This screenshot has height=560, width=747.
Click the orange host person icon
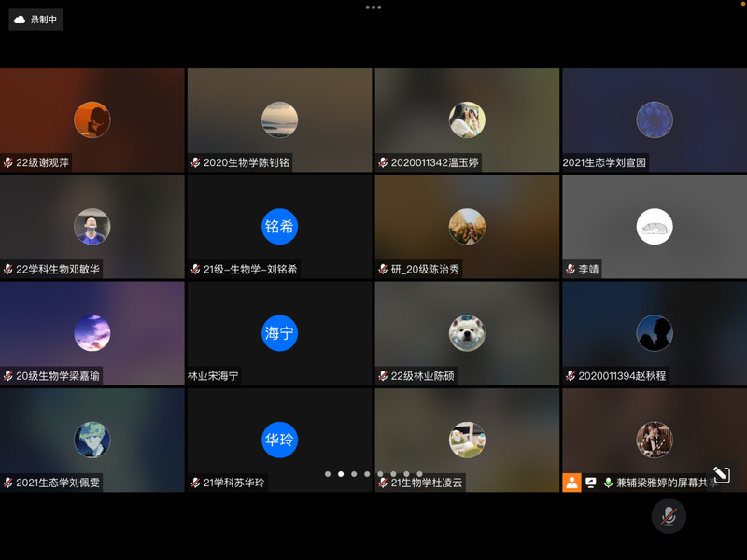[x=571, y=483]
